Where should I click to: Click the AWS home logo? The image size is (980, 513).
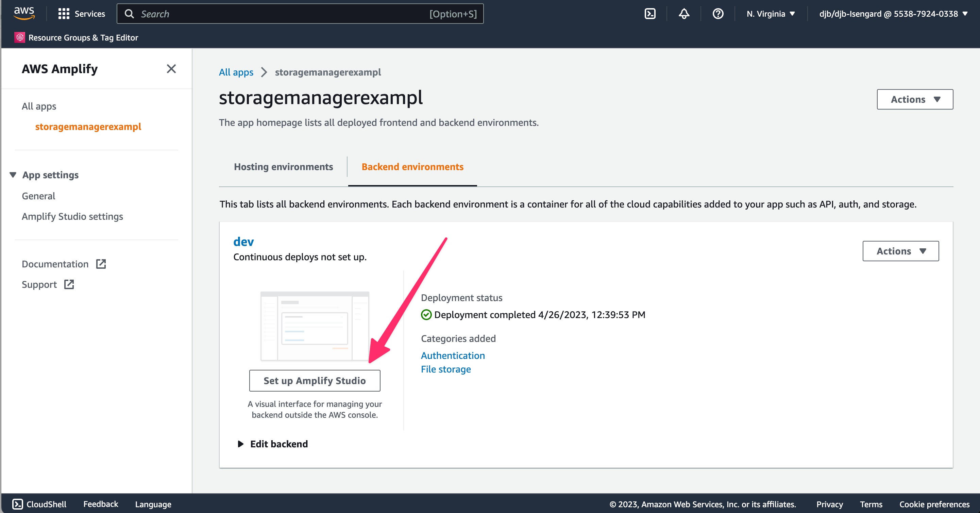(24, 13)
